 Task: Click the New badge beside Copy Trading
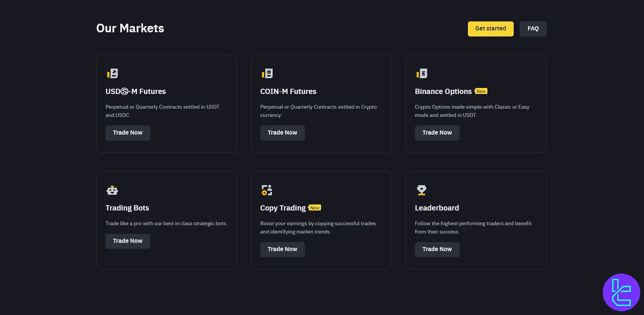pos(315,208)
